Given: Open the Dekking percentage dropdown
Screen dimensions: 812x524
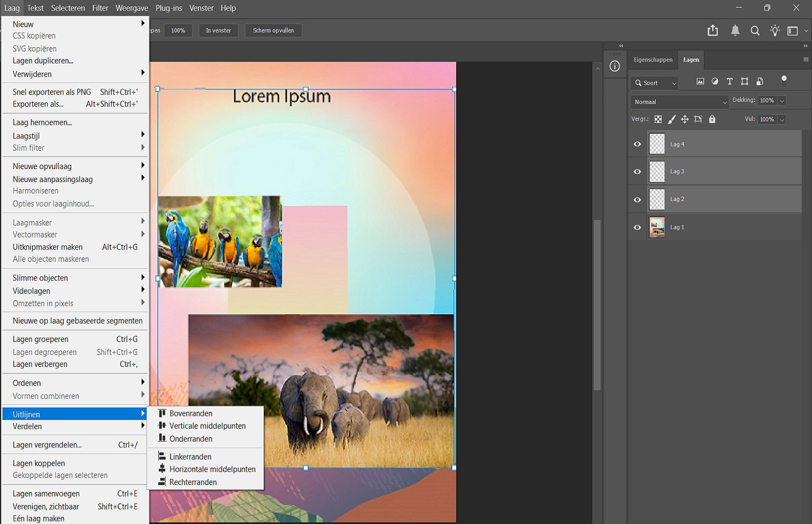Looking at the screenshot, I should (782, 100).
